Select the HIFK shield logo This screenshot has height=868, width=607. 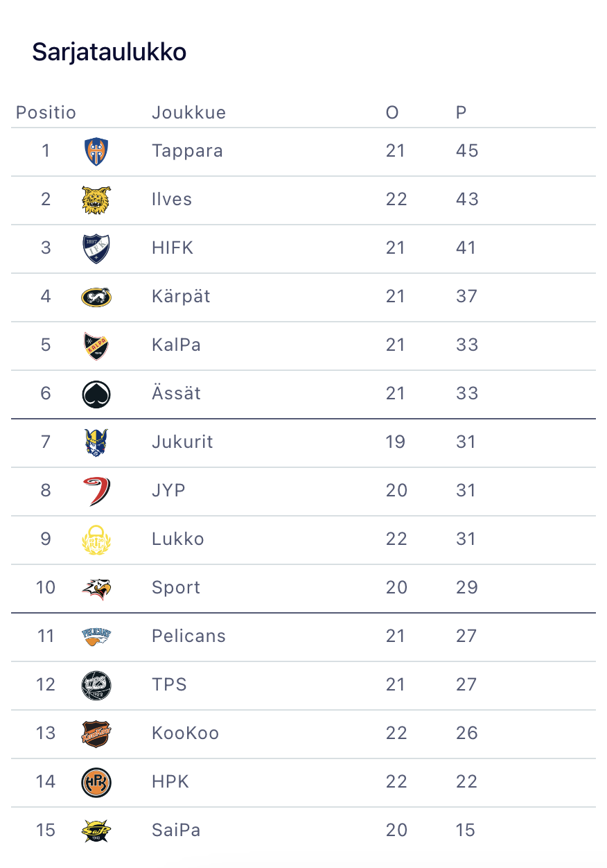96,249
